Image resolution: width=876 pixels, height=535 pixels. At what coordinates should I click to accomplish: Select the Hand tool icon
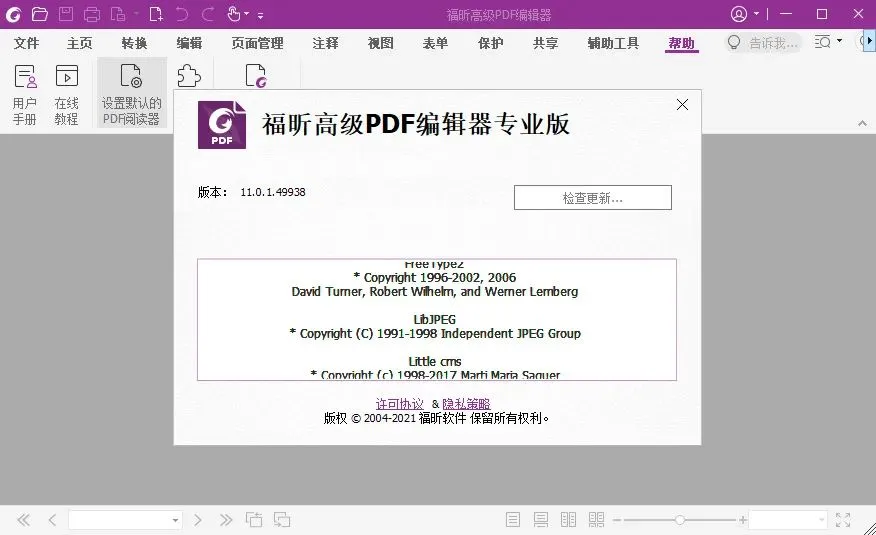tap(234, 14)
